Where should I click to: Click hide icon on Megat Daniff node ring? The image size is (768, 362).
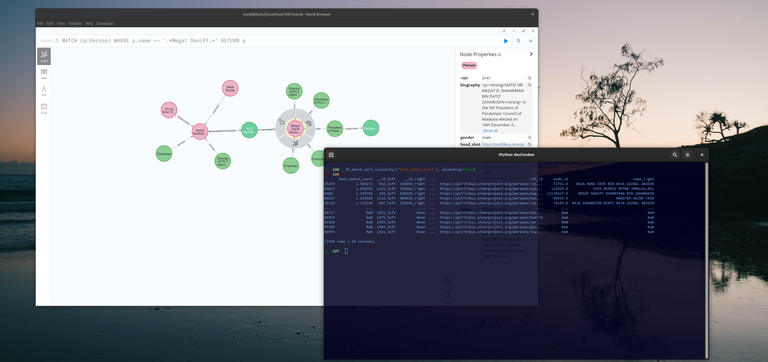(x=308, y=123)
